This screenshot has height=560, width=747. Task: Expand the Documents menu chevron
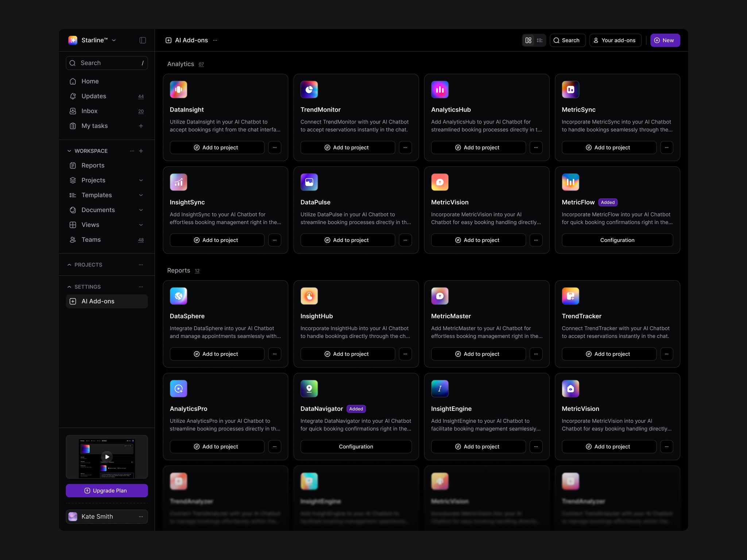pyautogui.click(x=141, y=210)
